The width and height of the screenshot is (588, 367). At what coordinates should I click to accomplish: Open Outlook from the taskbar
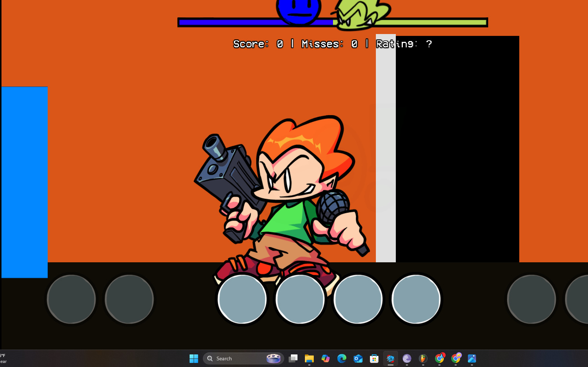358,358
